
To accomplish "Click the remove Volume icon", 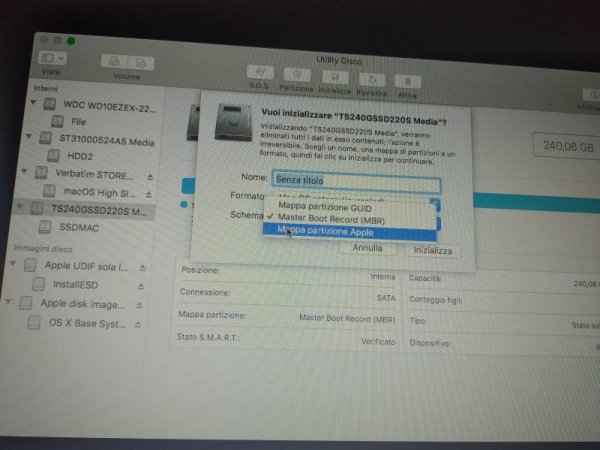I will (141, 63).
